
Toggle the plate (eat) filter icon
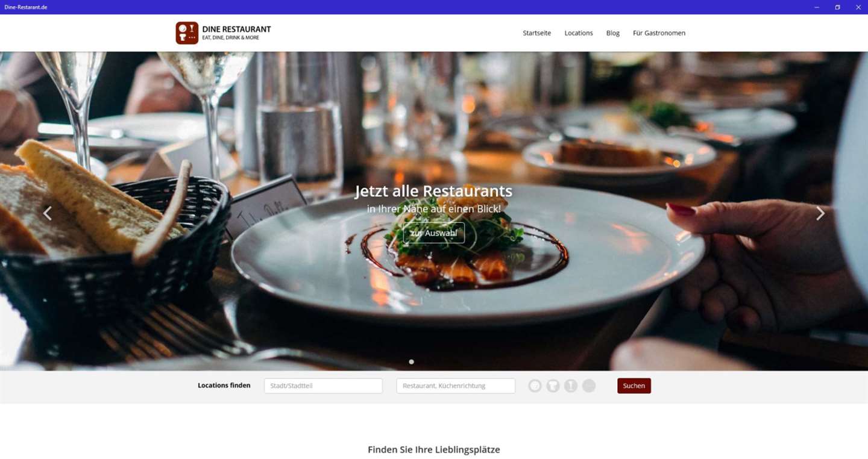tap(535, 386)
